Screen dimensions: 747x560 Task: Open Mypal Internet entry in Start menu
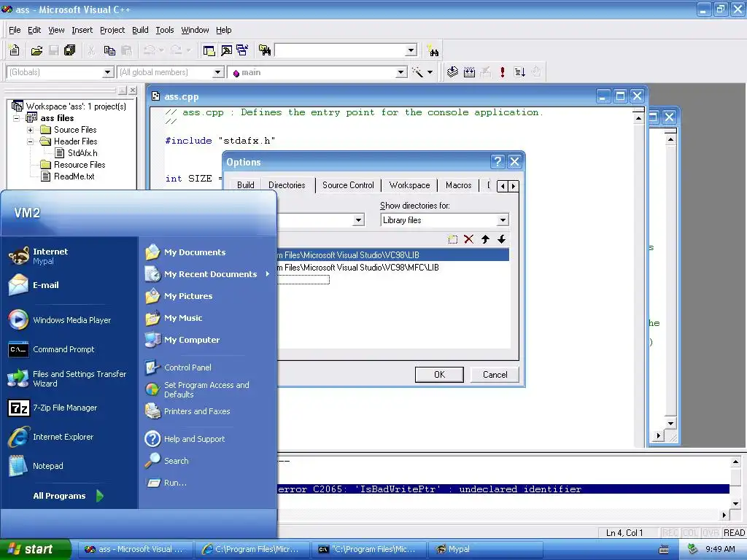tap(39, 256)
